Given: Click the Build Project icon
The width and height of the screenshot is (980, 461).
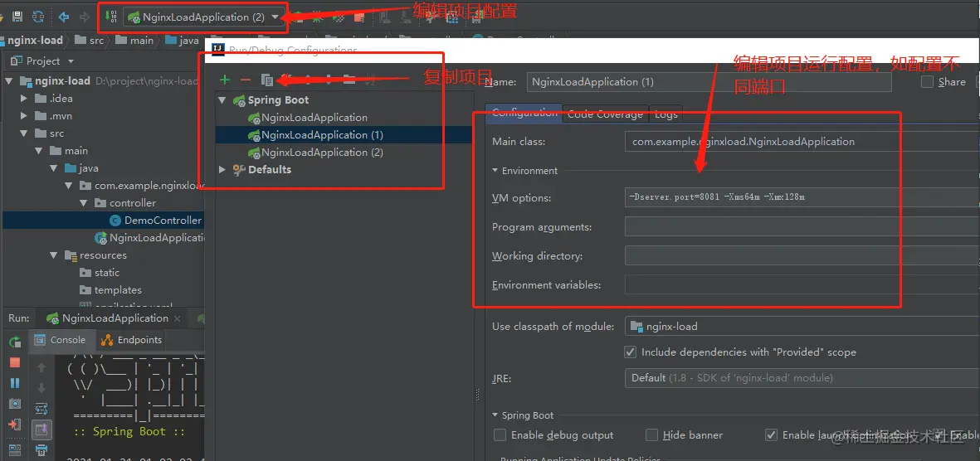Looking at the screenshot, I should (x=112, y=17).
